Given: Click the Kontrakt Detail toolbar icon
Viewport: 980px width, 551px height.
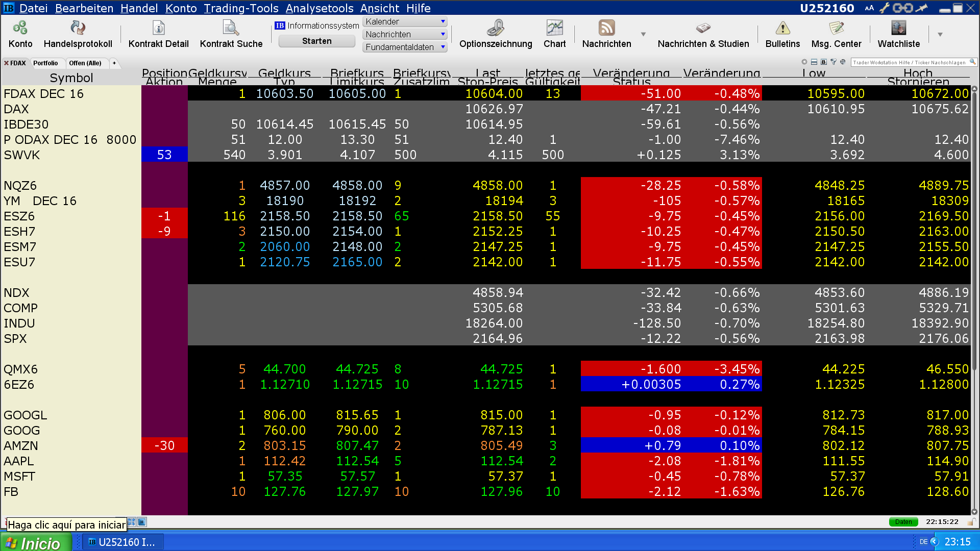Looking at the screenshot, I should tap(158, 28).
